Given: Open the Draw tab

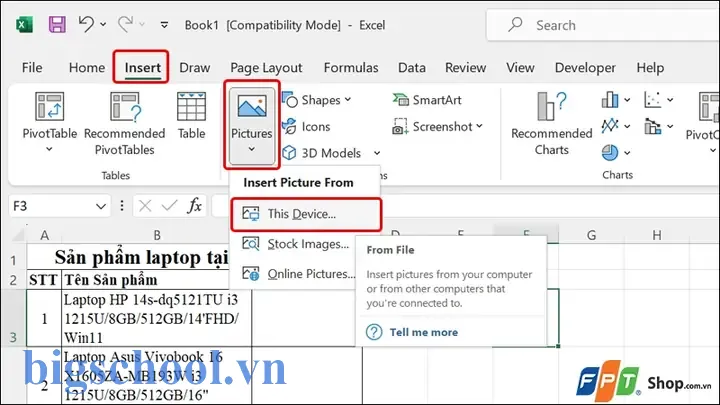Looking at the screenshot, I should pos(195,68).
